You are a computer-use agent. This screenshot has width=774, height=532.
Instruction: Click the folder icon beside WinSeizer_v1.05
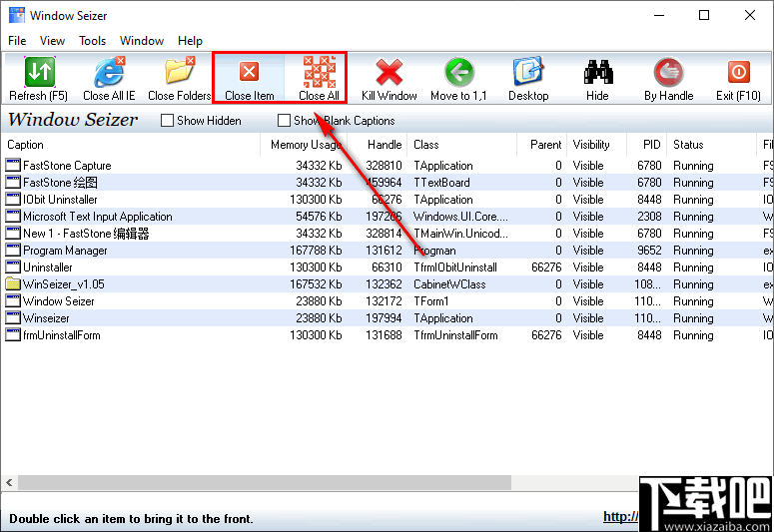13,283
